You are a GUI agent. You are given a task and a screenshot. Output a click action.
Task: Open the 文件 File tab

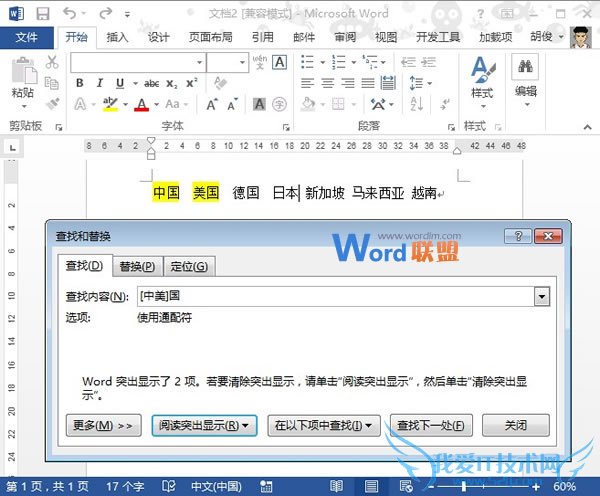tap(27, 37)
